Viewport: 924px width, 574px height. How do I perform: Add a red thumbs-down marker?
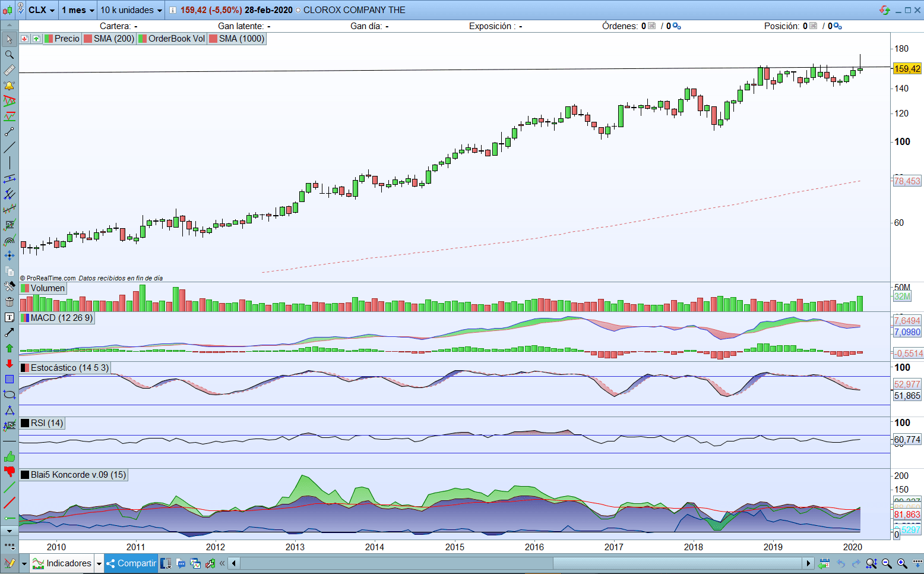[x=9, y=472]
